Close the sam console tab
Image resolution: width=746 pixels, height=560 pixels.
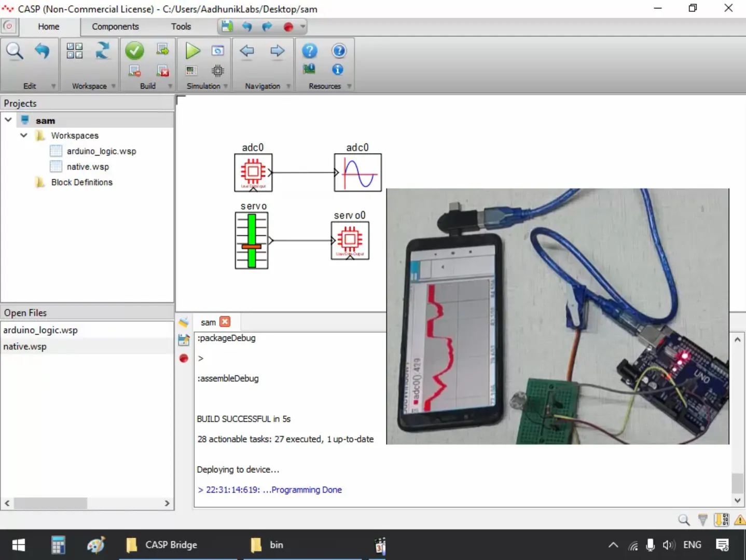pos(225,322)
